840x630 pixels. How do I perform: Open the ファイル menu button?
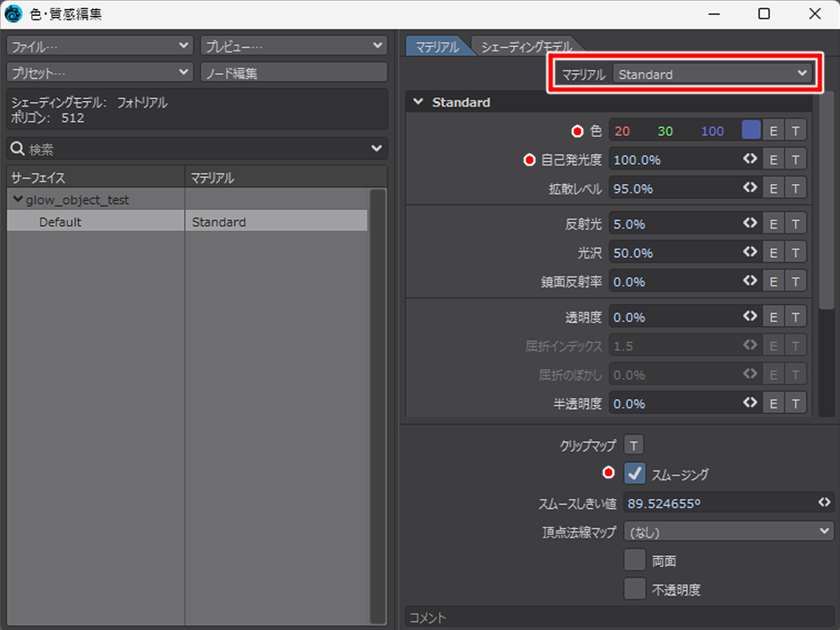point(100,45)
